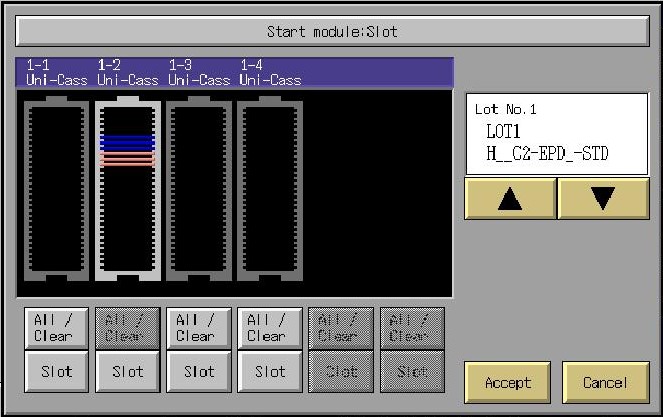663x417 pixels.
Task: Click the Cancel button
Action: [604, 382]
